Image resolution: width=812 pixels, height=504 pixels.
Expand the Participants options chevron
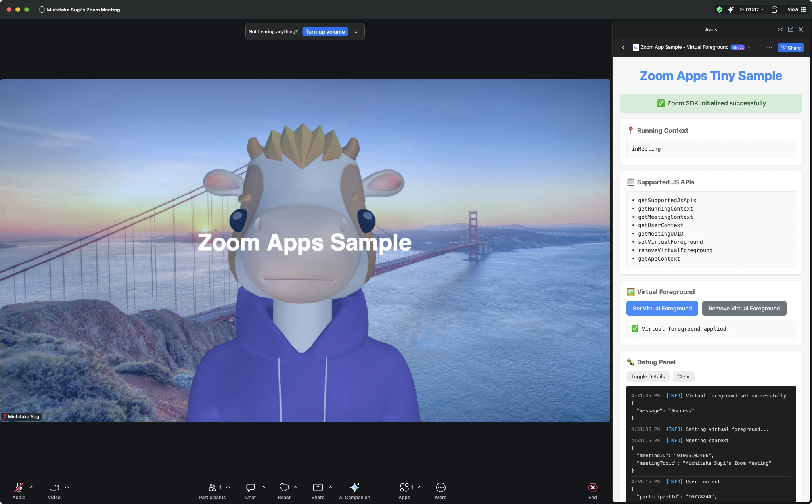(228, 487)
